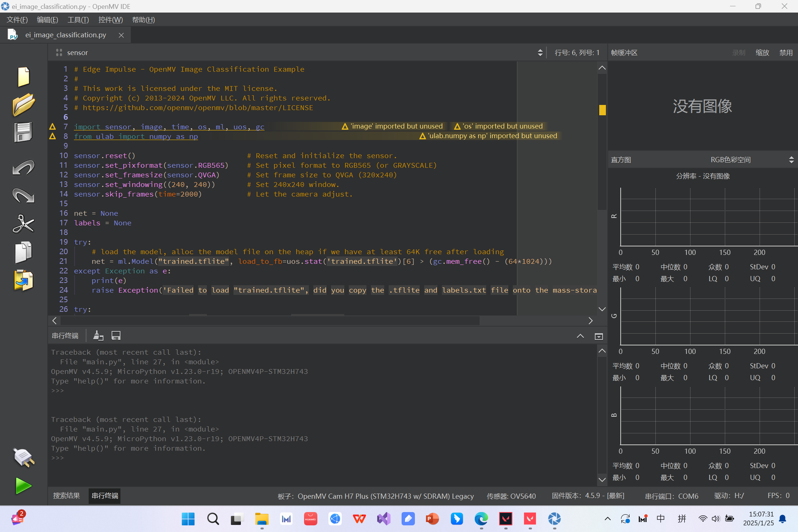This screenshot has width=798, height=532.
Task: Open File Explorer from the taskbar
Action: (262, 519)
